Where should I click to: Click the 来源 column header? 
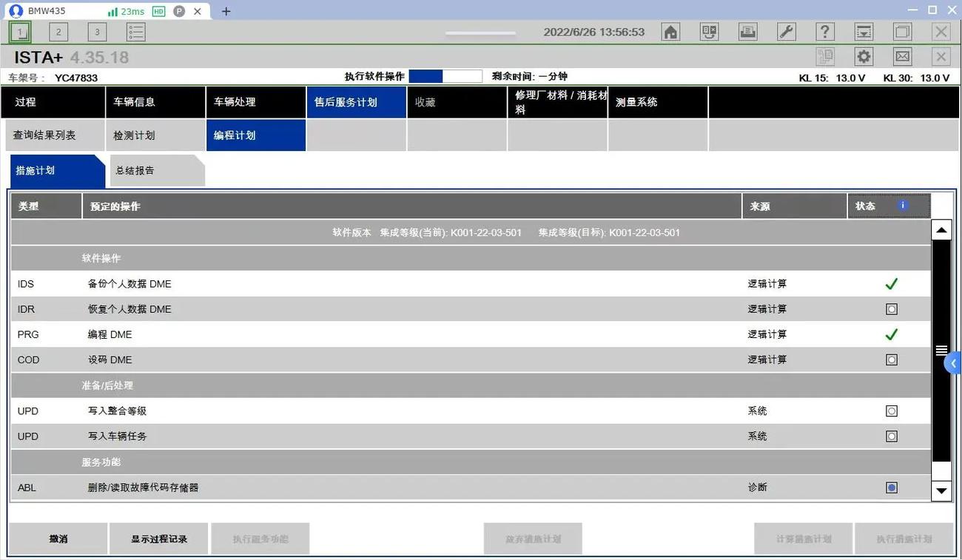click(795, 206)
